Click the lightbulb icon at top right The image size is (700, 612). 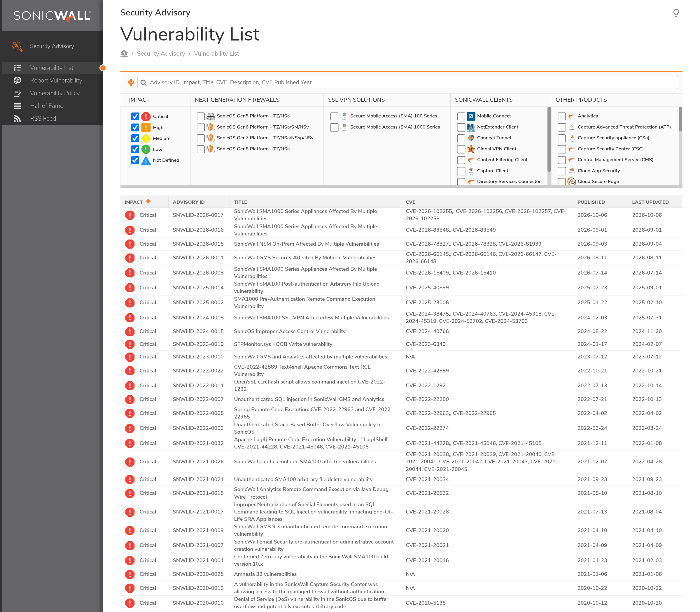(676, 13)
